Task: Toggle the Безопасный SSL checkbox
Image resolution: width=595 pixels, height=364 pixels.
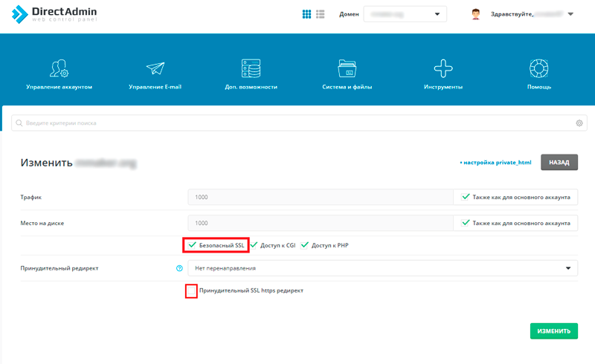Action: point(193,244)
